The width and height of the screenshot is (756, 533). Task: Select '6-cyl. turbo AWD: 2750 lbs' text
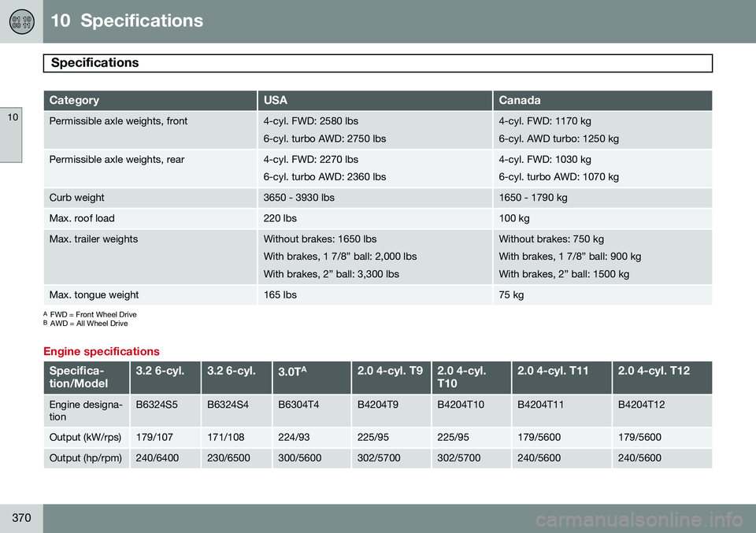(x=324, y=139)
